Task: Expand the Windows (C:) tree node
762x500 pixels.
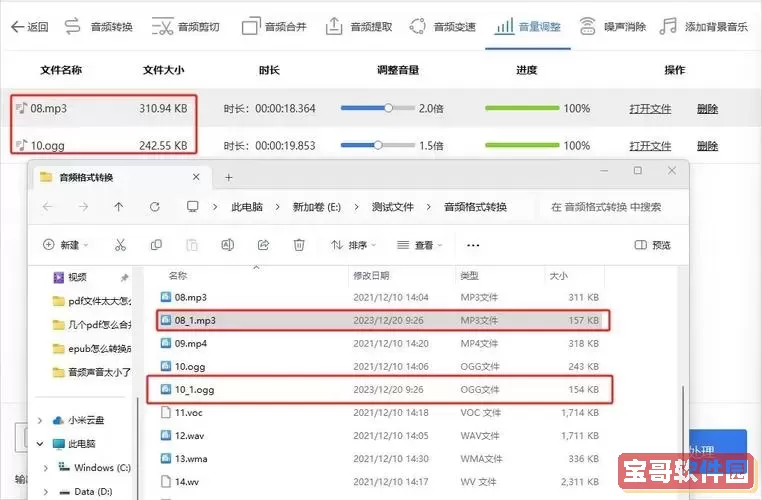Action: click(46, 467)
